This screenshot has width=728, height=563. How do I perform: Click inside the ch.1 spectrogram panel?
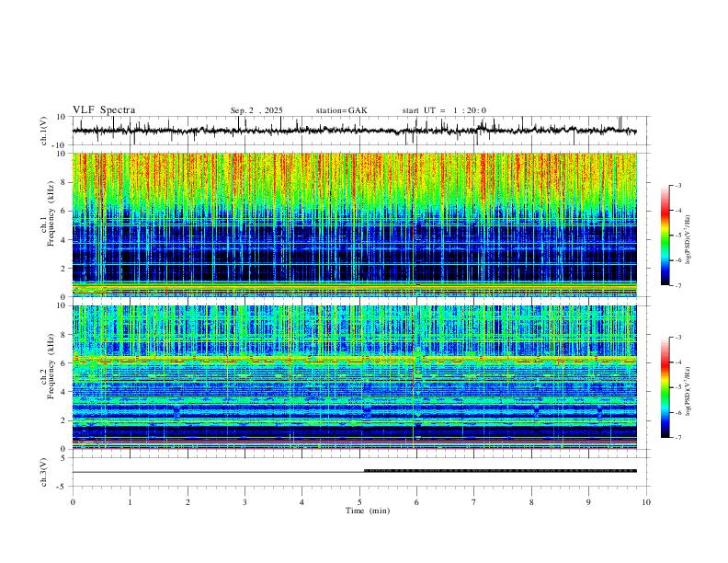pos(354,224)
